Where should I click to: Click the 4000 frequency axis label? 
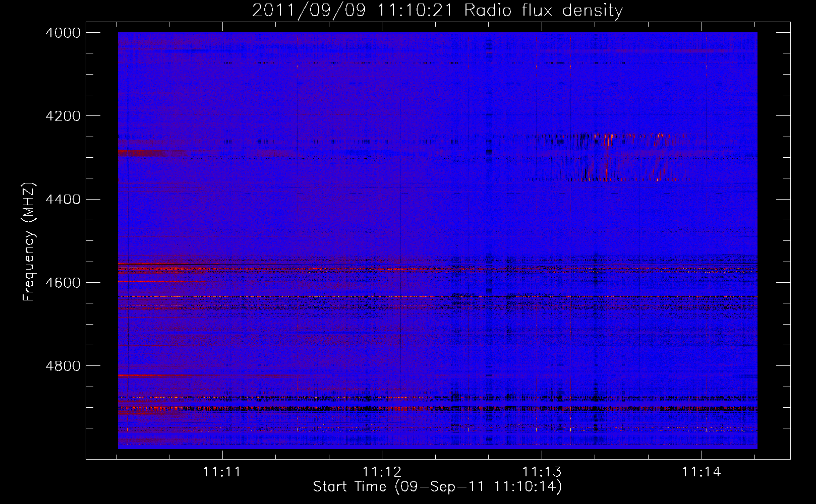(x=63, y=33)
